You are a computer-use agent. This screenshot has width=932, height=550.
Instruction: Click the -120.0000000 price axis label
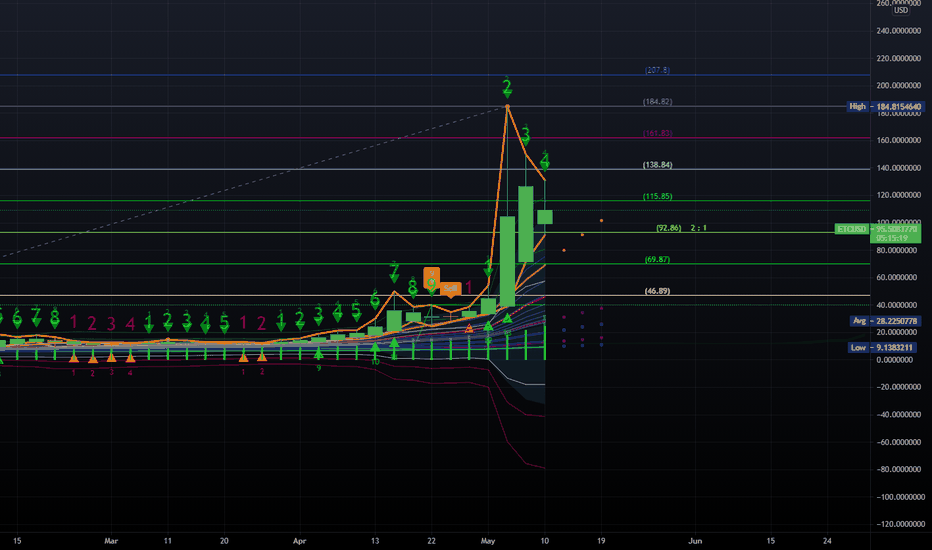point(898,524)
